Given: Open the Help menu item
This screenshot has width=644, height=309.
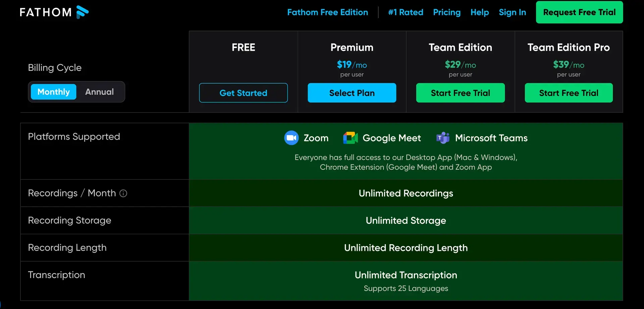Looking at the screenshot, I should pos(479,12).
